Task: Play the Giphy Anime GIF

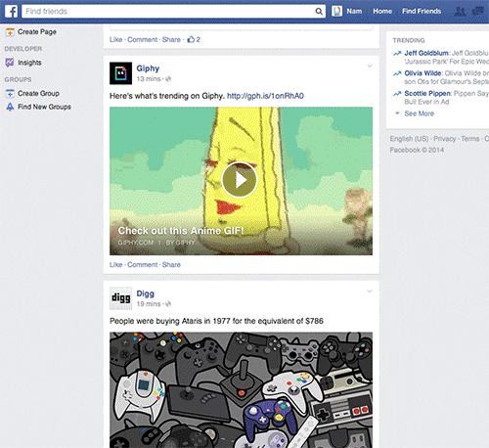Action: pos(240,180)
